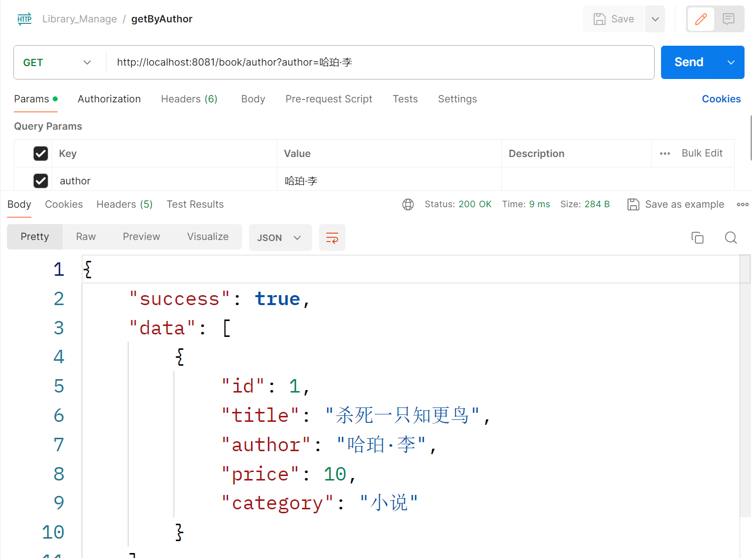The image size is (752, 560).
Task: Open the query params options ellipsis
Action: click(665, 154)
